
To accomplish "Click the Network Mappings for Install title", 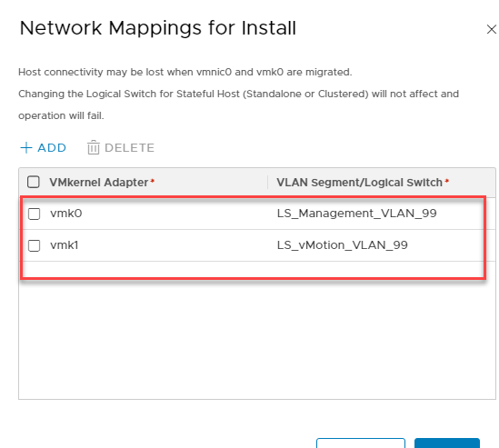I will coord(158,28).
